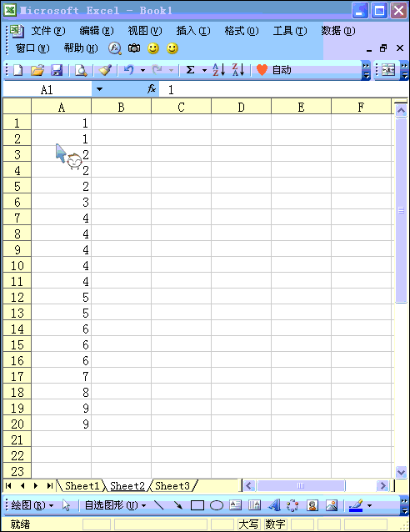Open the Draw (绘图) menu dropdown
The height and width of the screenshot is (532, 410).
pyautogui.click(x=32, y=505)
